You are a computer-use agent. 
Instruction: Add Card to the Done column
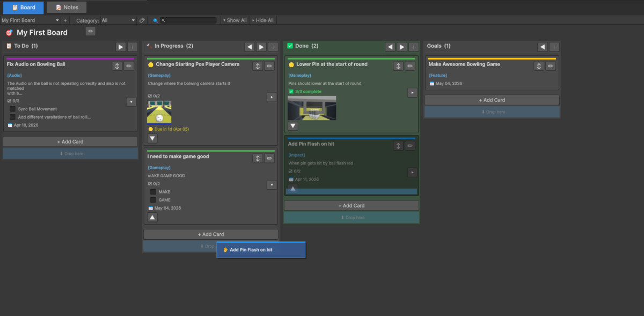coord(352,206)
